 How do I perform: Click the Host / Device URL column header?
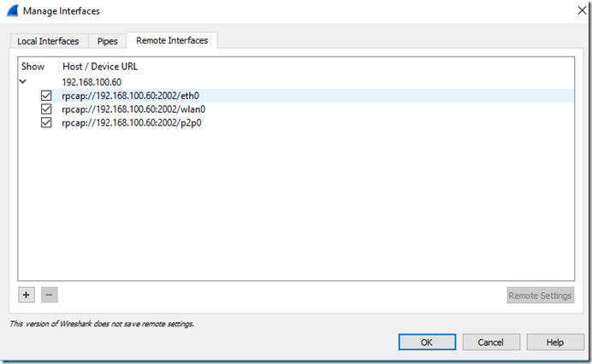pos(99,66)
